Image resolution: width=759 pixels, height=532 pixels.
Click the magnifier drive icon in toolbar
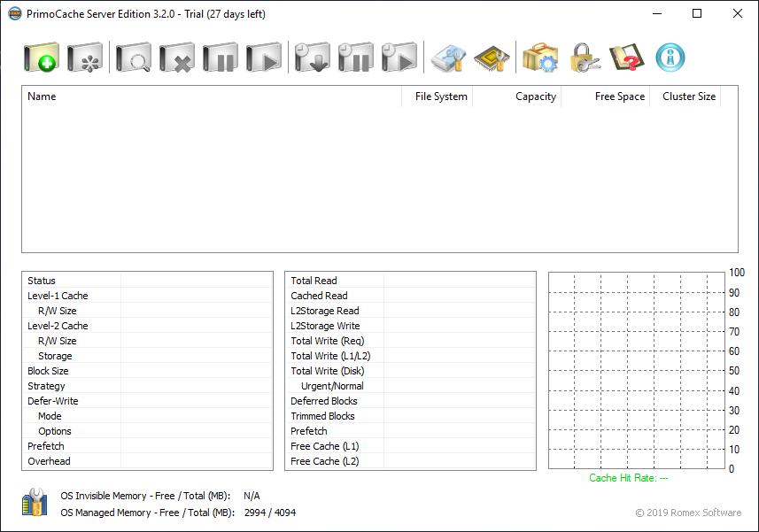click(x=133, y=58)
